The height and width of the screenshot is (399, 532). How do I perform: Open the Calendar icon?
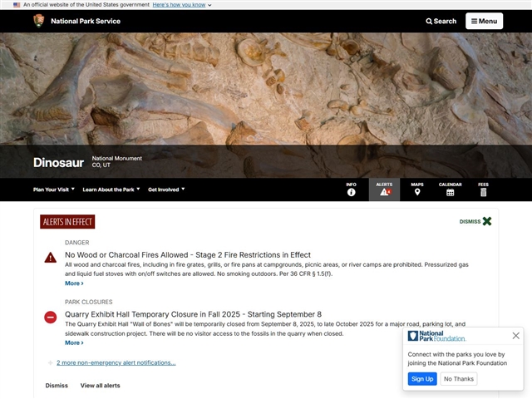[450, 192]
